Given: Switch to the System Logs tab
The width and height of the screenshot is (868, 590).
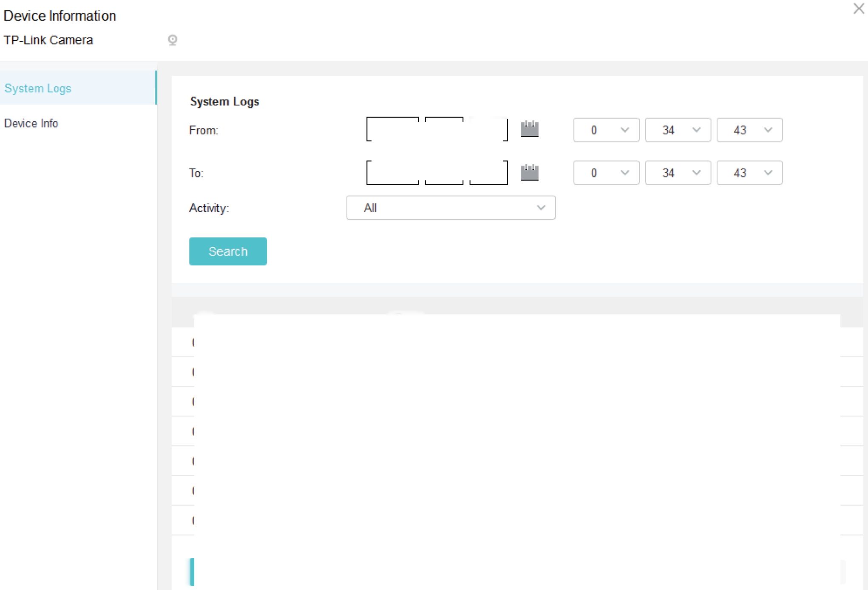Looking at the screenshot, I should click(x=38, y=88).
